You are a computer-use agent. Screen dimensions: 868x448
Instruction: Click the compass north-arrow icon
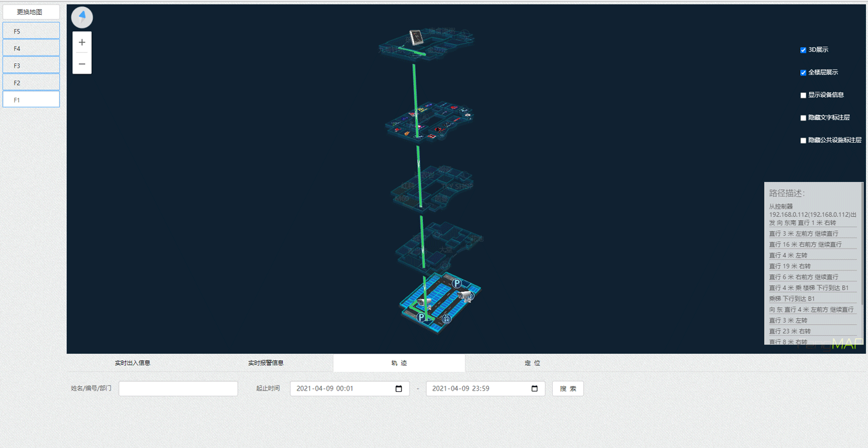[x=82, y=17]
